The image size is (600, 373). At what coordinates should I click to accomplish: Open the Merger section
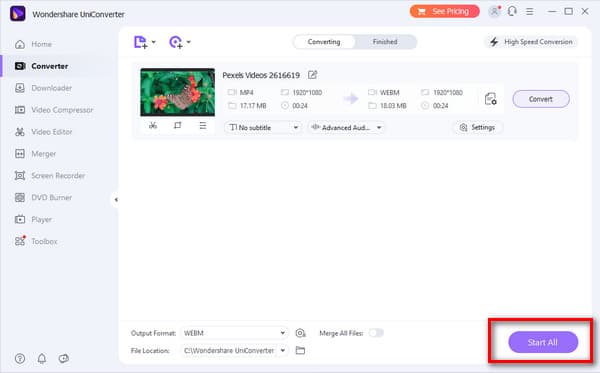[35, 154]
